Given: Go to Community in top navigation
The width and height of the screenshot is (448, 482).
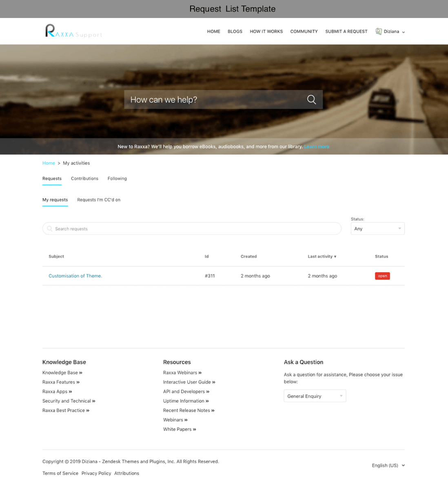Looking at the screenshot, I should coord(304,31).
